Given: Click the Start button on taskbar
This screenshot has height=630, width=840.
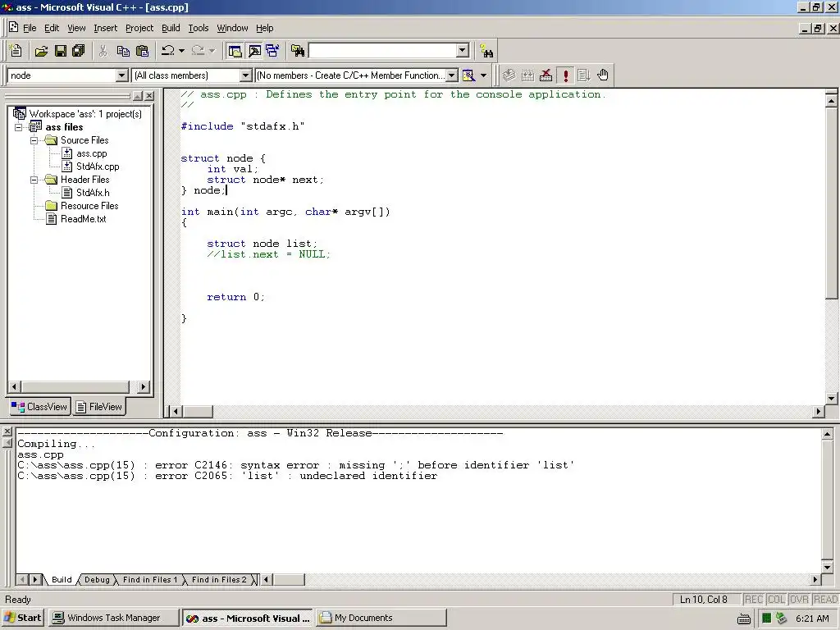Looking at the screenshot, I should click(24, 618).
